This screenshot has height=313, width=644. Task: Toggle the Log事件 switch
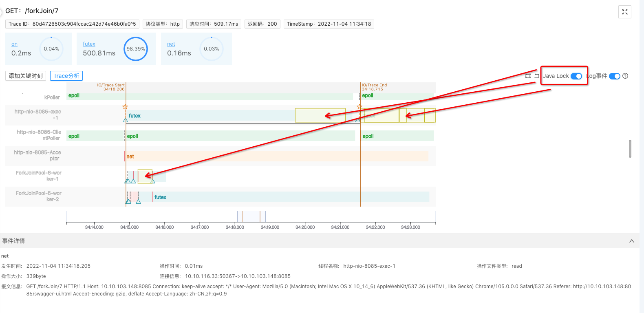[x=614, y=76]
